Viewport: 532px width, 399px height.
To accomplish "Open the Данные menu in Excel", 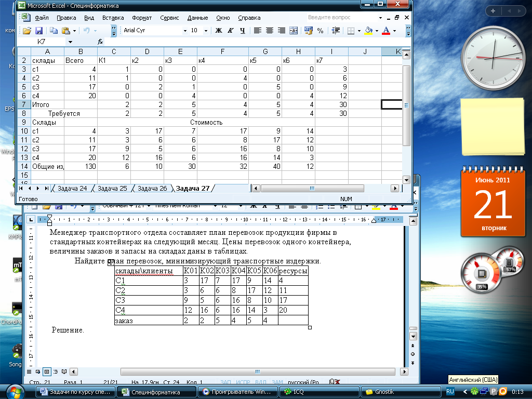I will coord(197,18).
